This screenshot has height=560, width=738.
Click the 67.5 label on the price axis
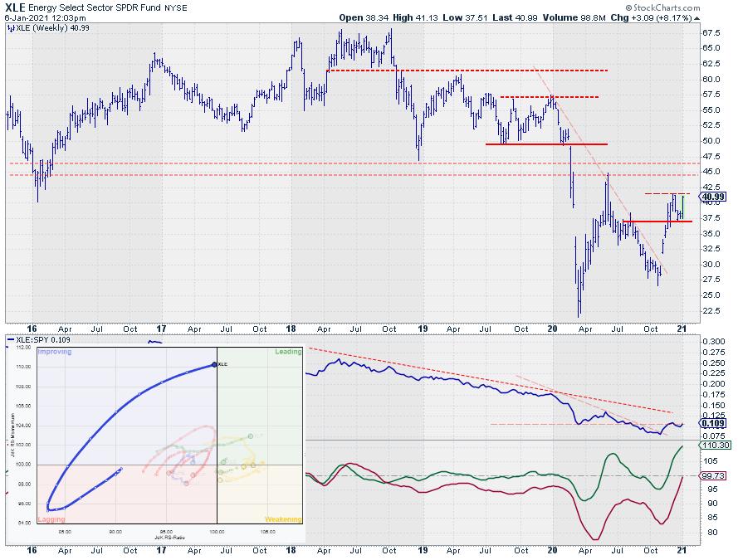pyautogui.click(x=711, y=33)
